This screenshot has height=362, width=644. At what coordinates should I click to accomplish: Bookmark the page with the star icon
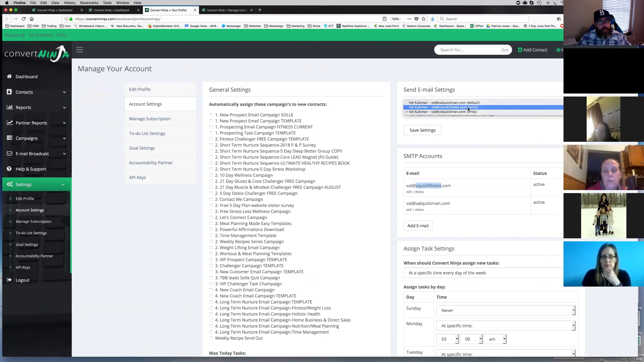(x=423, y=19)
